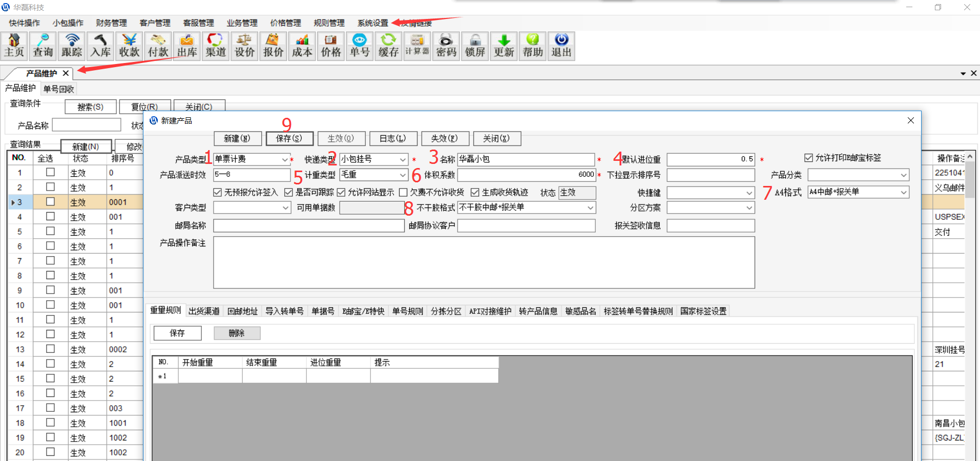
Task: Enable the 欠费不允许收货 checkbox
Action: click(403, 193)
